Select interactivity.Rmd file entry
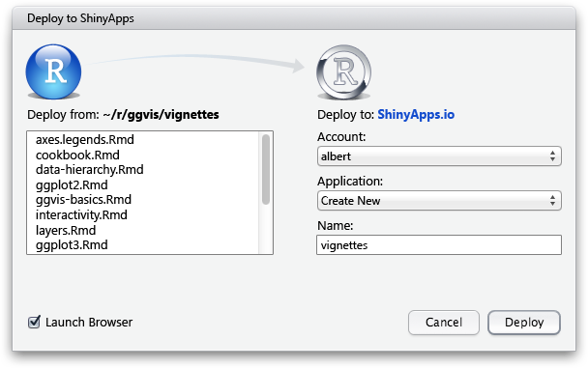Screen dimensions: 588x368 81,214
